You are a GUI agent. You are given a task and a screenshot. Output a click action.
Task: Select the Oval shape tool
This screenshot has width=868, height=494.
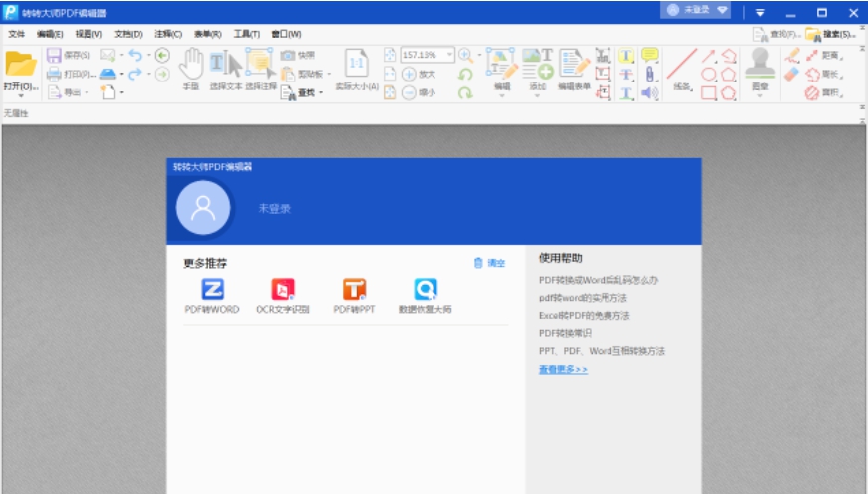[709, 74]
